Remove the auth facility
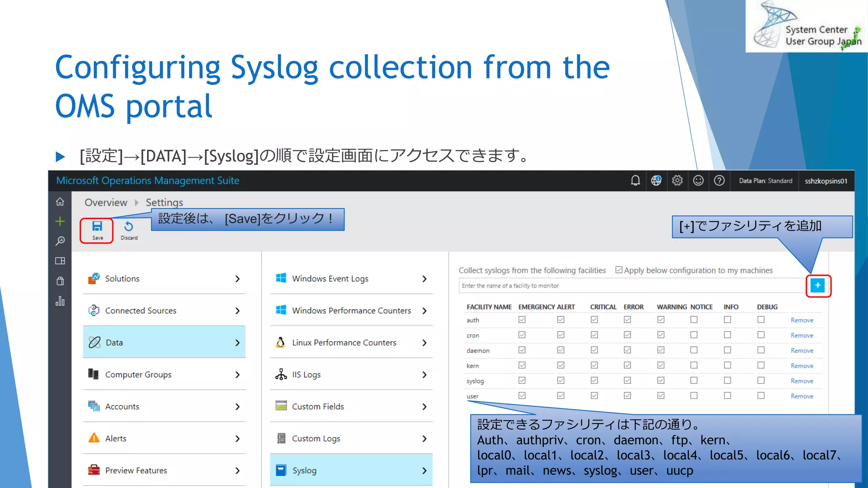 [802, 320]
